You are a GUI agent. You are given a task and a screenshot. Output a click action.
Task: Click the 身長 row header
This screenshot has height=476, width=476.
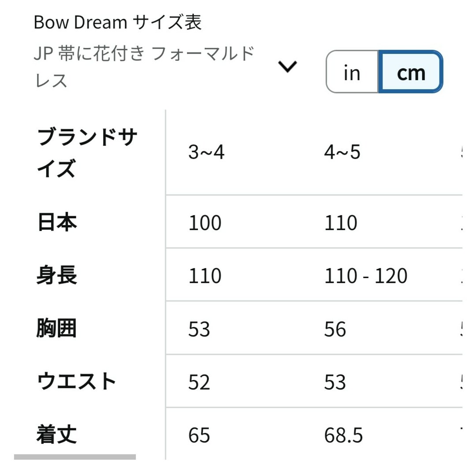click(x=57, y=275)
